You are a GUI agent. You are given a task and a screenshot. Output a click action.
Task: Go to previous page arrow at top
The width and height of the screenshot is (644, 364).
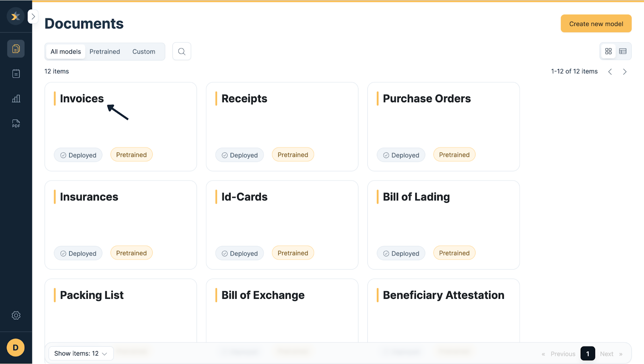click(x=610, y=72)
